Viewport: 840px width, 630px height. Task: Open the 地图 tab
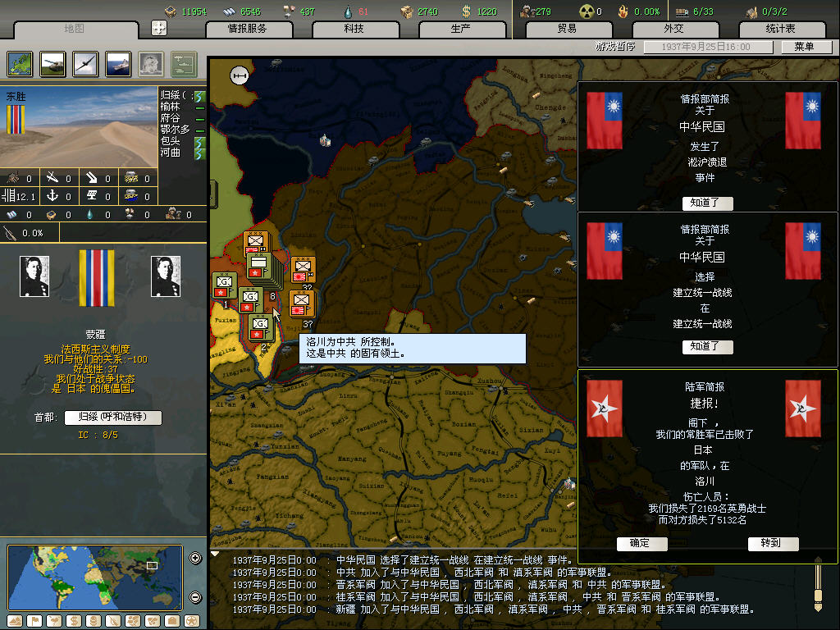[75, 29]
